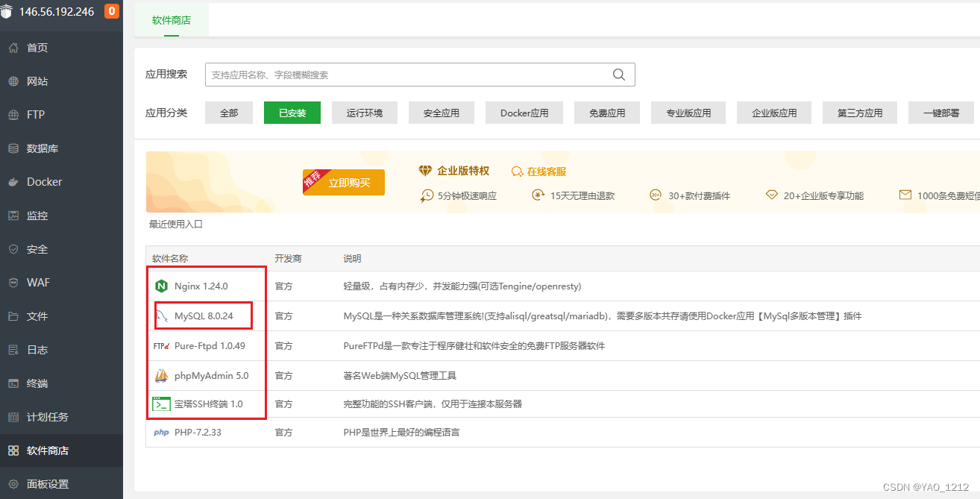Click the 最近使用入口 label
The height and width of the screenshot is (499, 980).
(x=176, y=225)
